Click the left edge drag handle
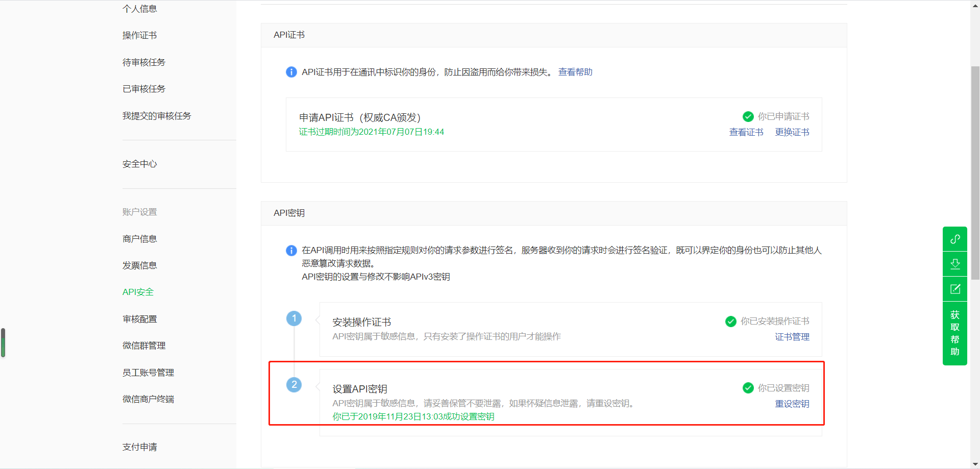The height and width of the screenshot is (469, 980). [x=3, y=342]
